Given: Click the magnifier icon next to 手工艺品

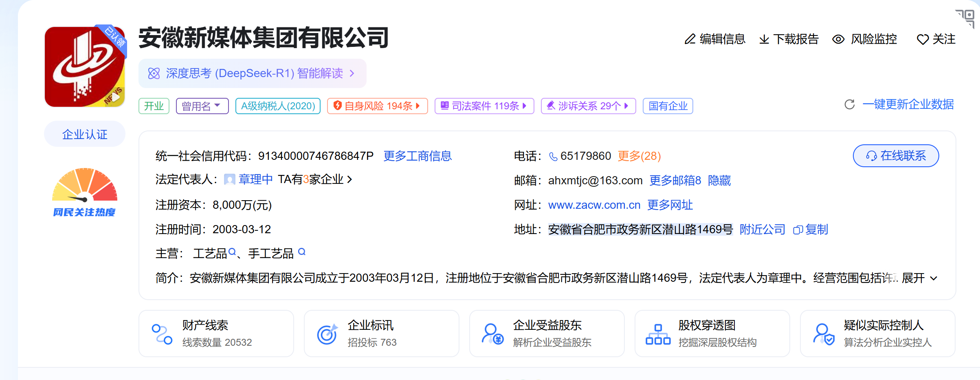Looking at the screenshot, I should coord(302,252).
